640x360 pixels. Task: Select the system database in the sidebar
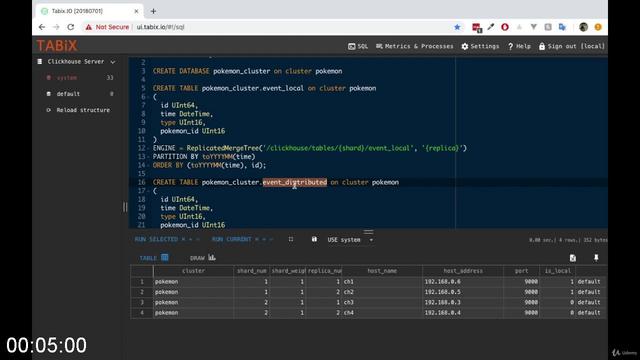pos(67,78)
